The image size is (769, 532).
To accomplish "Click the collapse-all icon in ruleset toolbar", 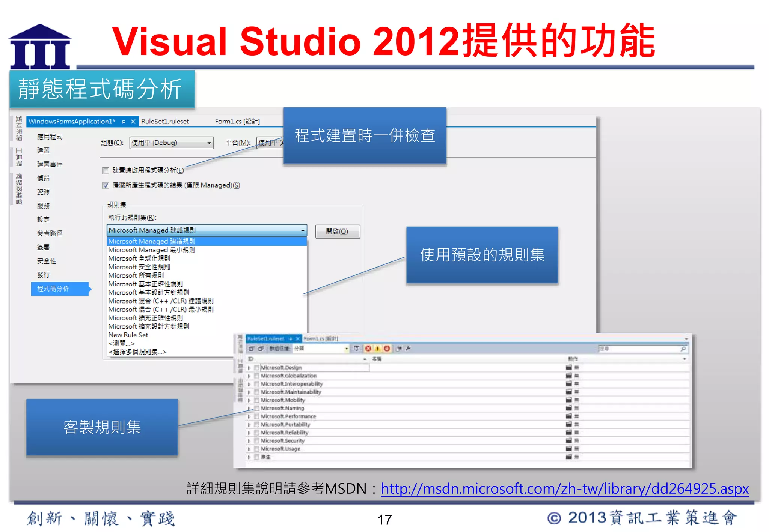I will pos(261,349).
